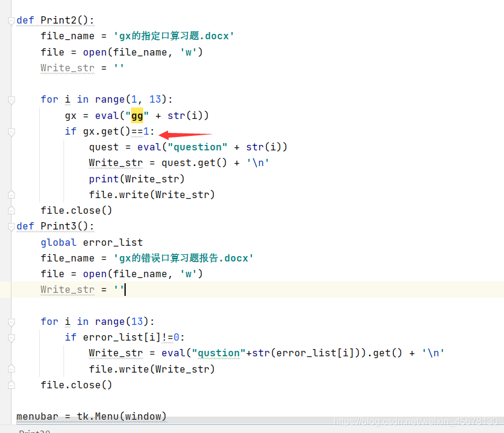
Task: Click the greyed 'Write_str' on the cursor line
Action: (68, 290)
